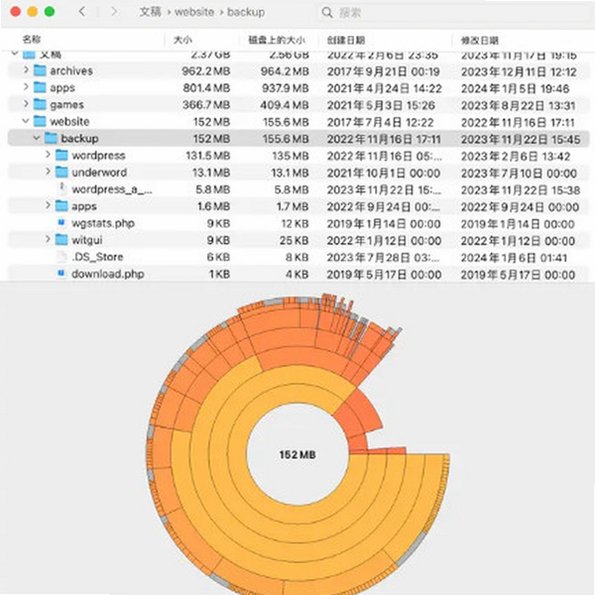Select the website folder icon
Viewport: 595px width, 595px height.
[x=39, y=121]
